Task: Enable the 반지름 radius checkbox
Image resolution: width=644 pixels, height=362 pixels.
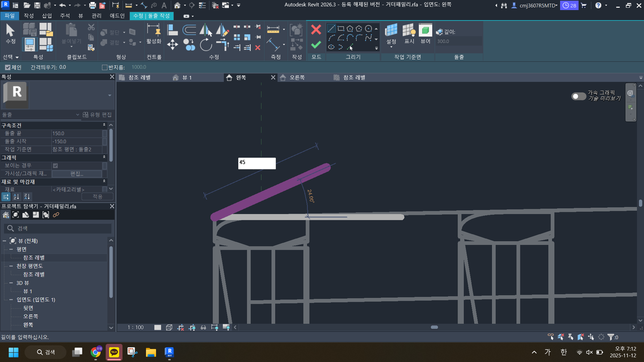Action: point(105,67)
